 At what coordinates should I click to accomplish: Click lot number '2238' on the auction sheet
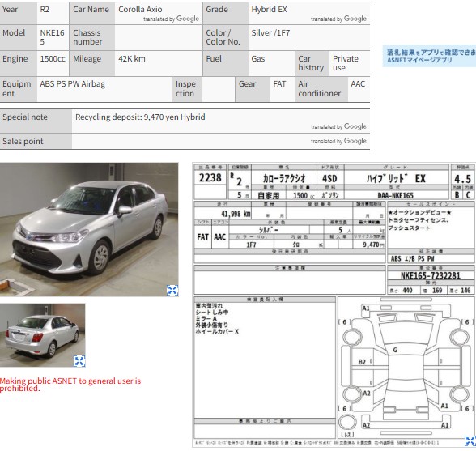tap(210, 177)
